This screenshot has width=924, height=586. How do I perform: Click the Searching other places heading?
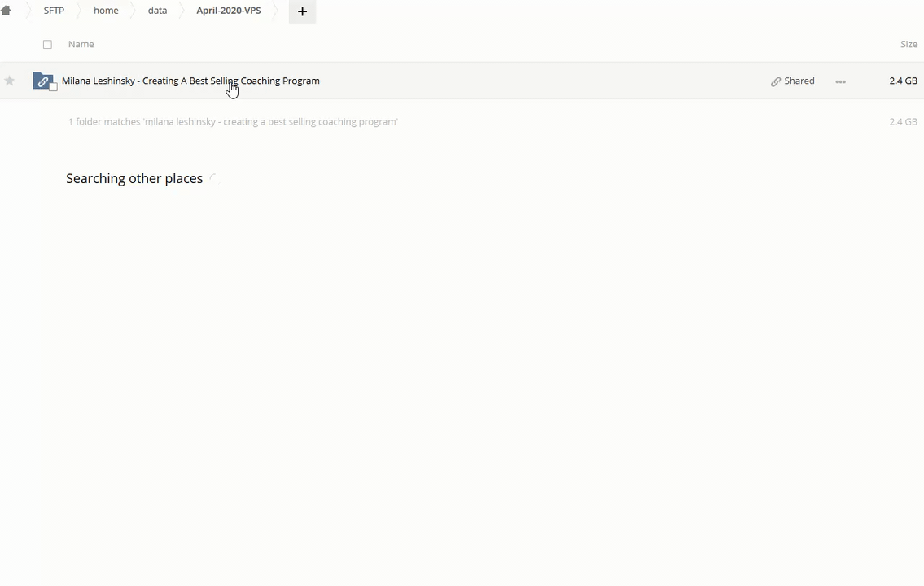[x=134, y=178]
